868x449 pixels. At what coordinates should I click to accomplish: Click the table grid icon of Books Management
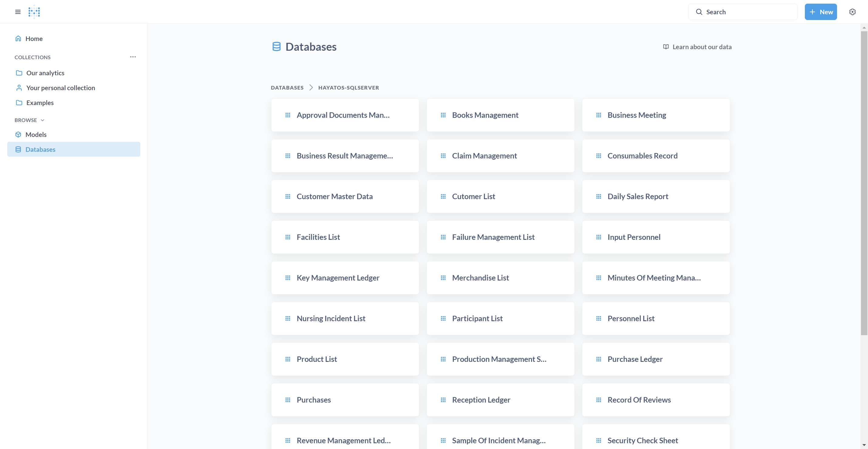point(443,115)
